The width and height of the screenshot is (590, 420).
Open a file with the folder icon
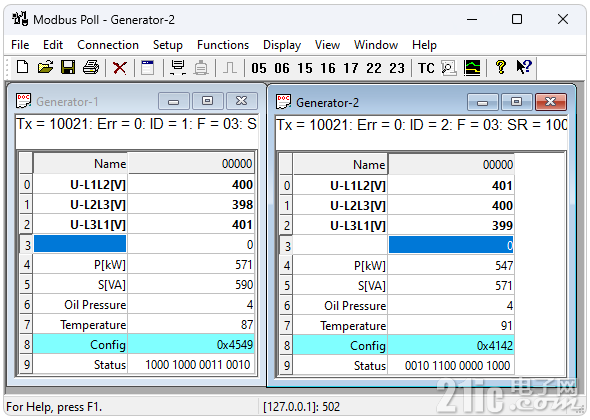(46, 68)
